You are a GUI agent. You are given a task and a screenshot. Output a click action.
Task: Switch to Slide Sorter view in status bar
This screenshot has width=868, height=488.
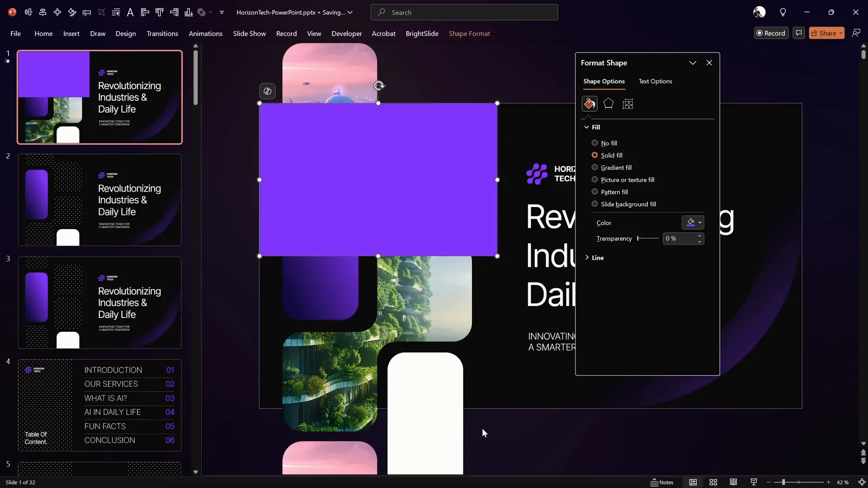[713, 482]
